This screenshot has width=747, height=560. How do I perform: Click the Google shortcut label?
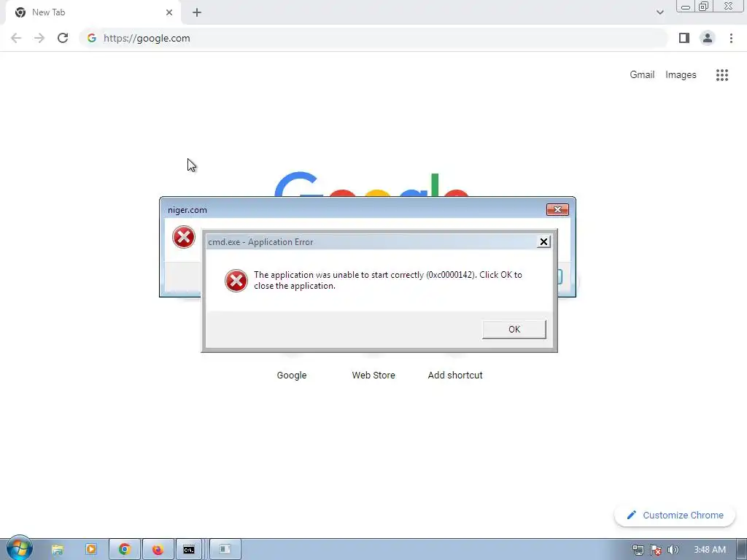tap(292, 376)
